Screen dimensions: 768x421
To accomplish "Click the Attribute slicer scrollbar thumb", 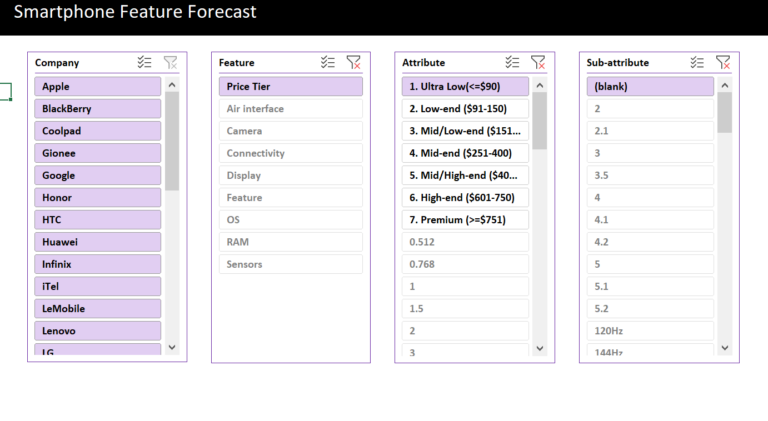I will click(x=540, y=120).
